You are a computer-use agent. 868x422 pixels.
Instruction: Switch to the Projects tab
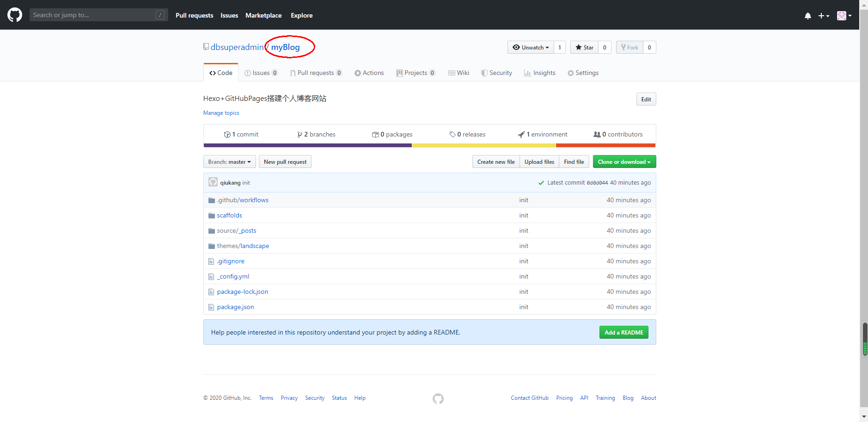tap(416, 73)
